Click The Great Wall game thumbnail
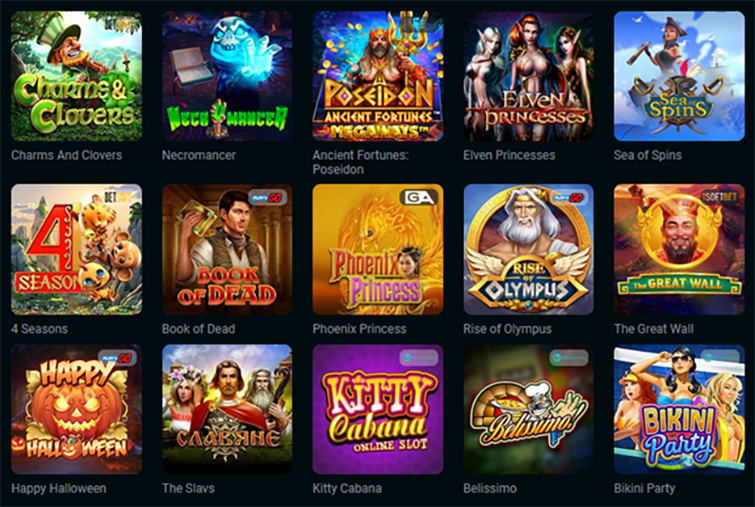Screen dimensions: 755x507 (x=679, y=249)
